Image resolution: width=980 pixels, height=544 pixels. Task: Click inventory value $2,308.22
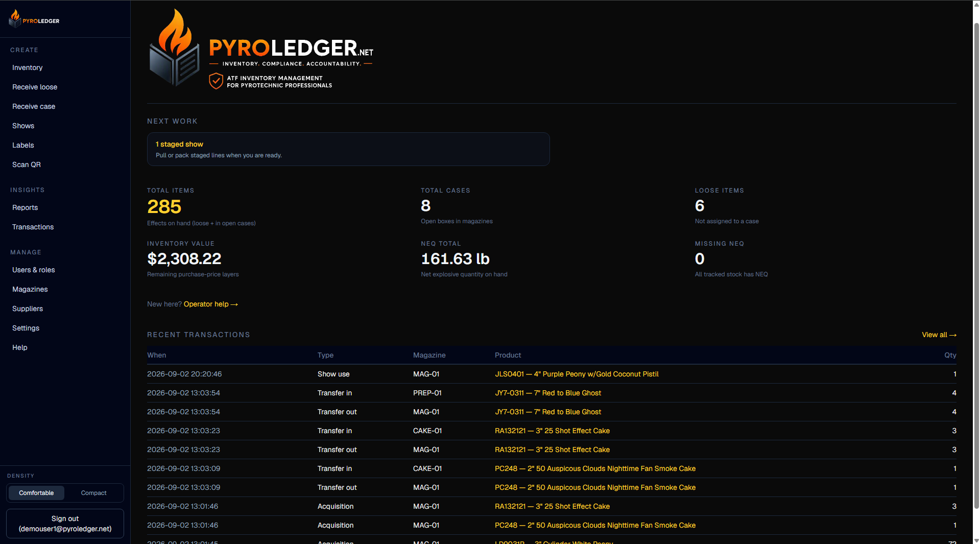tap(184, 258)
